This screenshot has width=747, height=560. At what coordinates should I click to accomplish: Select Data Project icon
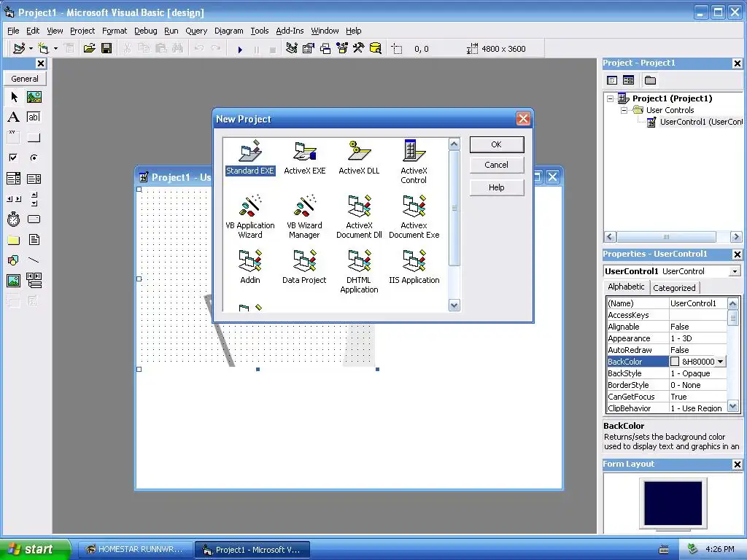tap(304, 267)
